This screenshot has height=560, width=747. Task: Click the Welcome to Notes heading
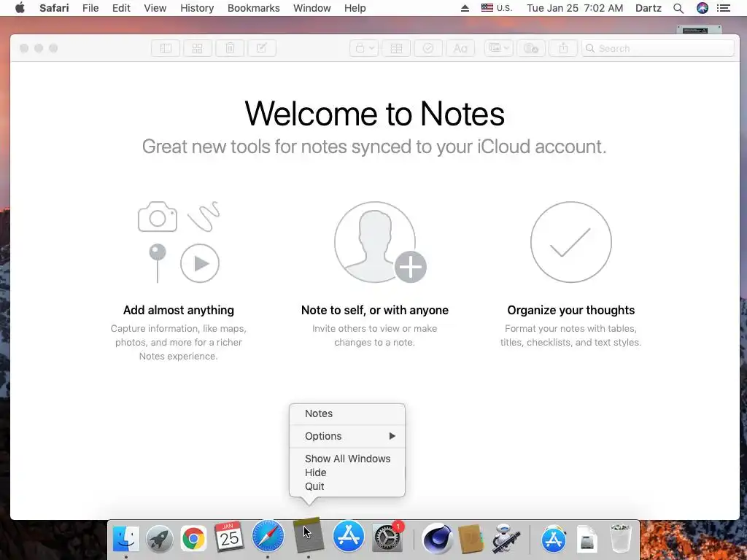[x=374, y=114]
